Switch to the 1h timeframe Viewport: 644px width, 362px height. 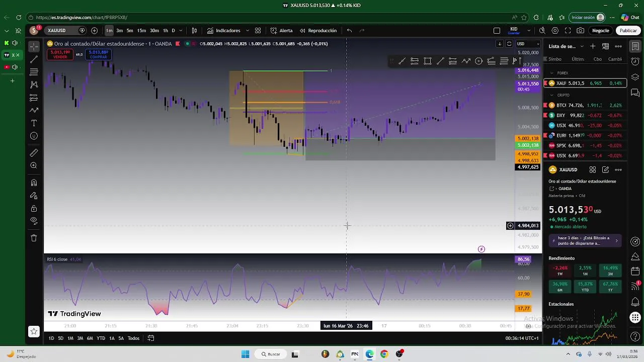pyautogui.click(x=165, y=31)
